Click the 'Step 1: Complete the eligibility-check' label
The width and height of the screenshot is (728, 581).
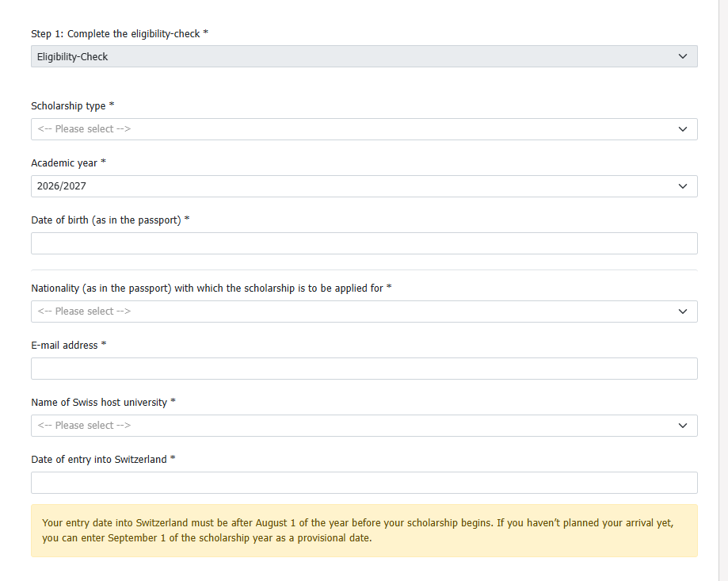(x=120, y=34)
